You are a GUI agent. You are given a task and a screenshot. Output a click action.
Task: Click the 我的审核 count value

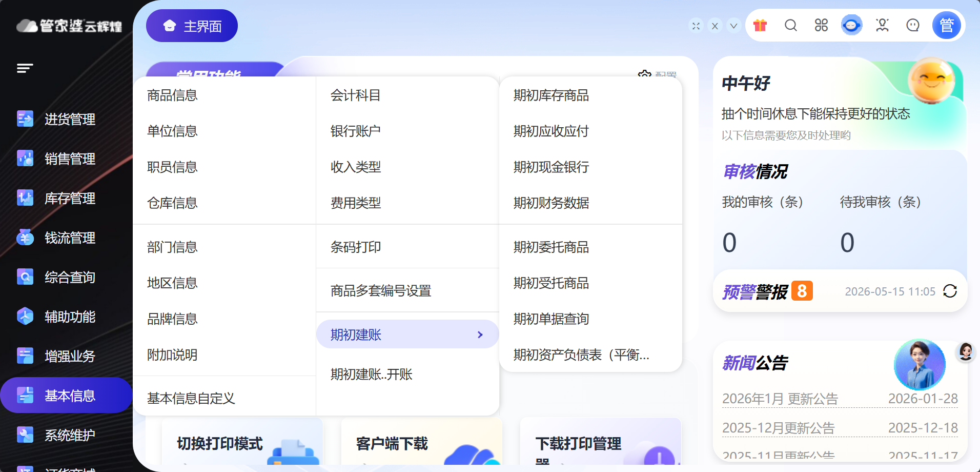729,243
